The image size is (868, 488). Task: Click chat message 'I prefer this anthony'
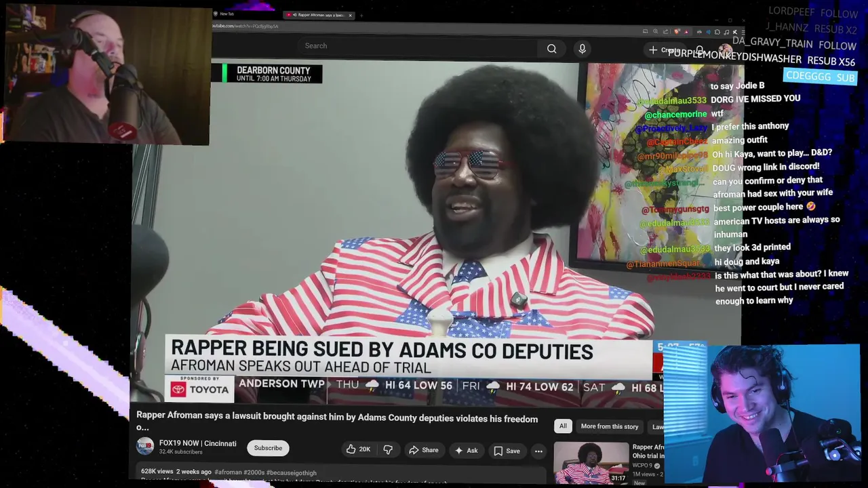pyautogui.click(x=750, y=126)
